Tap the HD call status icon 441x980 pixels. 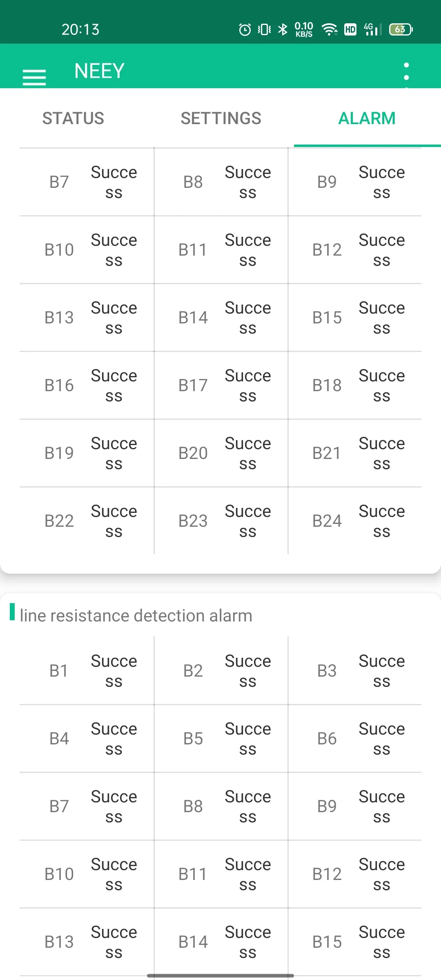pos(350,29)
